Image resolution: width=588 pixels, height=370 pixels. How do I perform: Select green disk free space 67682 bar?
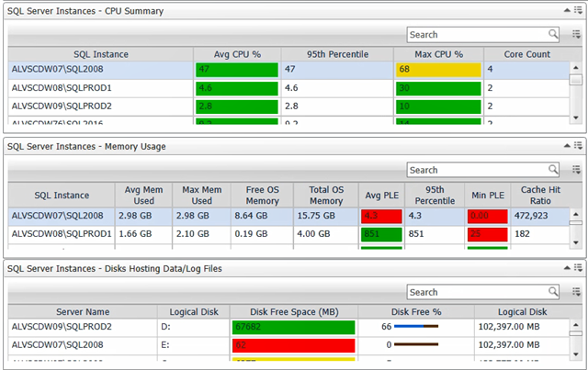tap(294, 327)
